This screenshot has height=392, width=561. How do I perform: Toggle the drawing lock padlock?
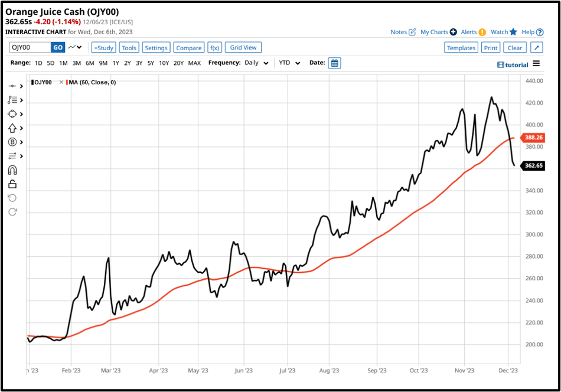click(x=13, y=184)
